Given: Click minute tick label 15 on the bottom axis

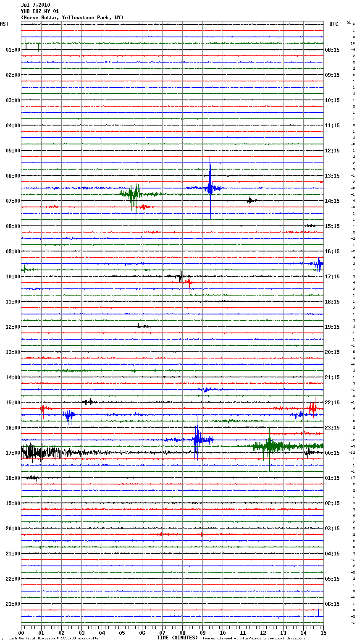Looking at the screenshot, I should point(323,633).
